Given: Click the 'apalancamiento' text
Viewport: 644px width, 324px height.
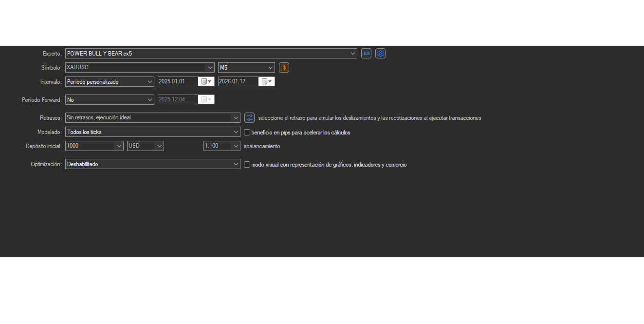Looking at the screenshot, I should 262,146.
